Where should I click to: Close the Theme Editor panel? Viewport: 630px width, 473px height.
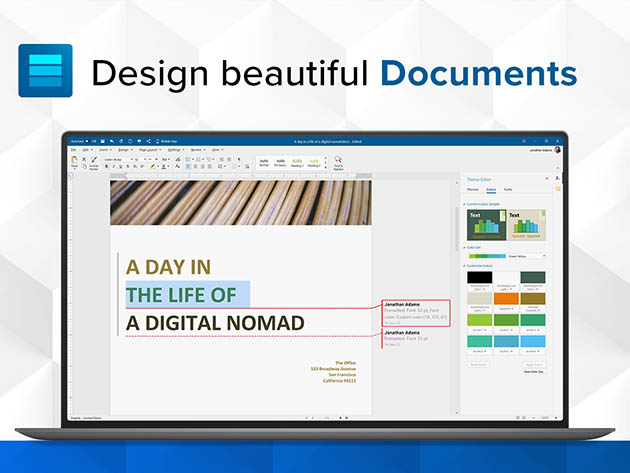click(547, 177)
